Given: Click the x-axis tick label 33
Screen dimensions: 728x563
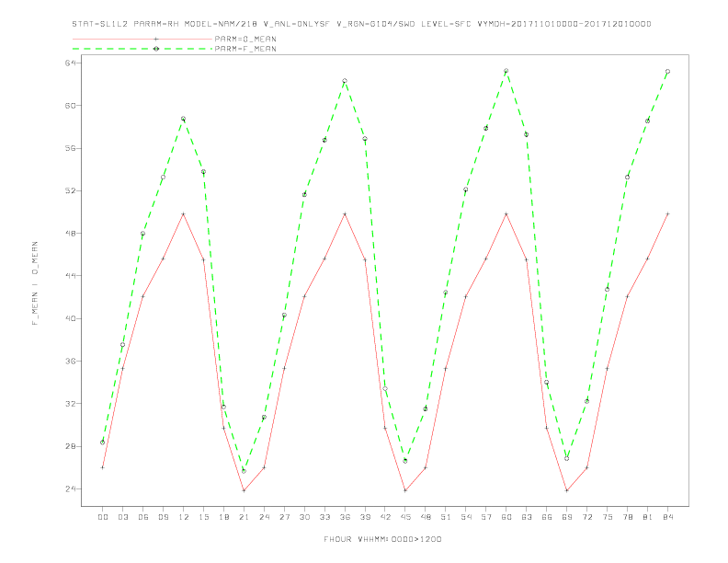Looking at the screenshot, I should point(324,517).
